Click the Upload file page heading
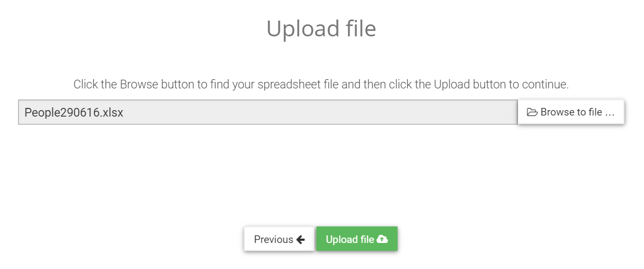 pos(321,28)
